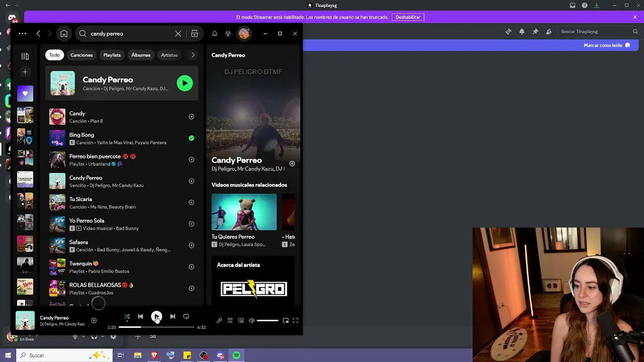
Task: Open Spotify from the Windows taskbar
Action: 236,355
